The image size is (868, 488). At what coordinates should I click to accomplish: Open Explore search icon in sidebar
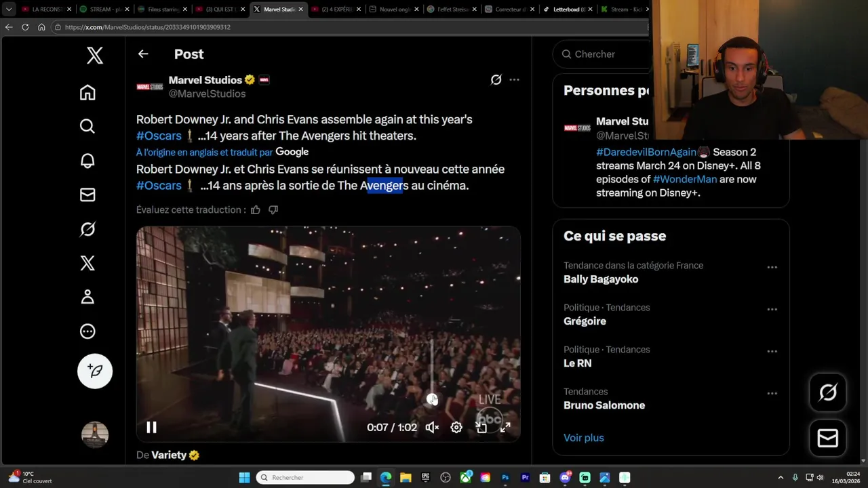(x=87, y=126)
